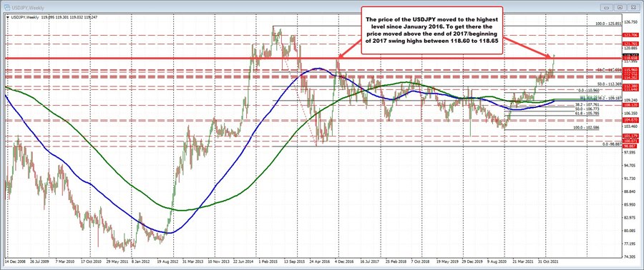
Task: Click the red 101.179 price label
Action: [630, 136]
